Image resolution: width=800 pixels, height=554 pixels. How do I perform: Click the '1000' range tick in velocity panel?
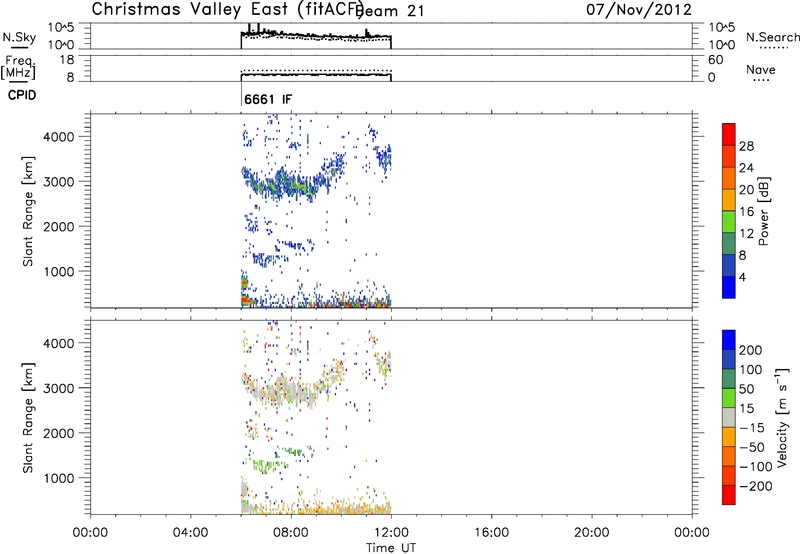click(58, 479)
